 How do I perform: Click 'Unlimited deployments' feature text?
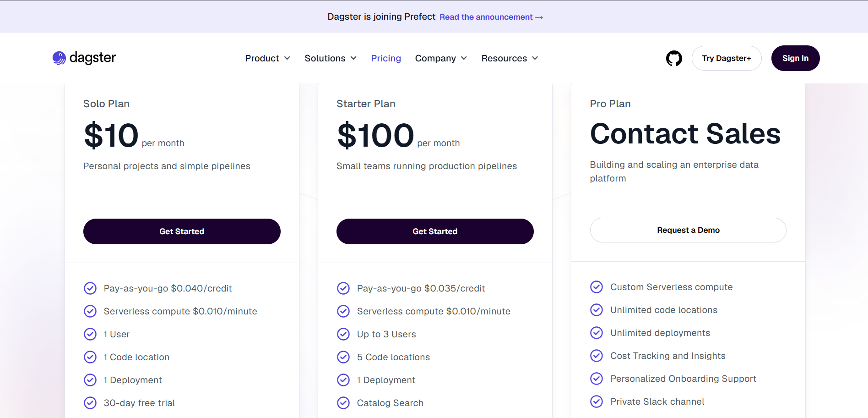660,333
